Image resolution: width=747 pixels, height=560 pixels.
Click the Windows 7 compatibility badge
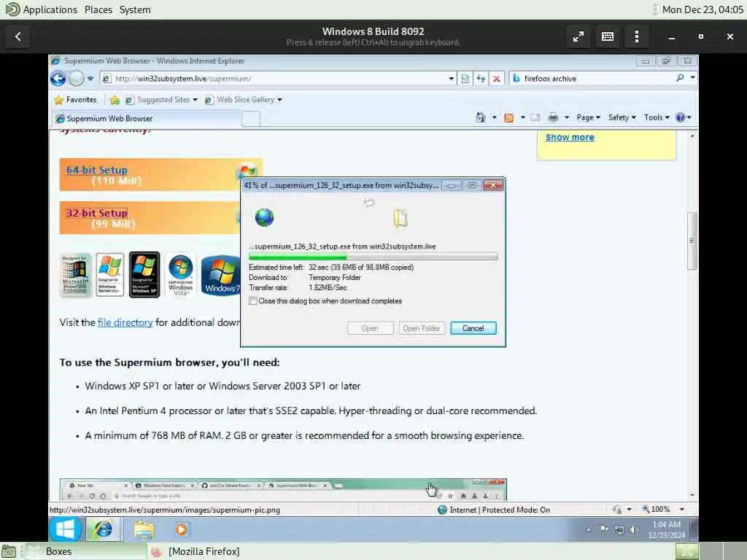pyautogui.click(x=220, y=275)
